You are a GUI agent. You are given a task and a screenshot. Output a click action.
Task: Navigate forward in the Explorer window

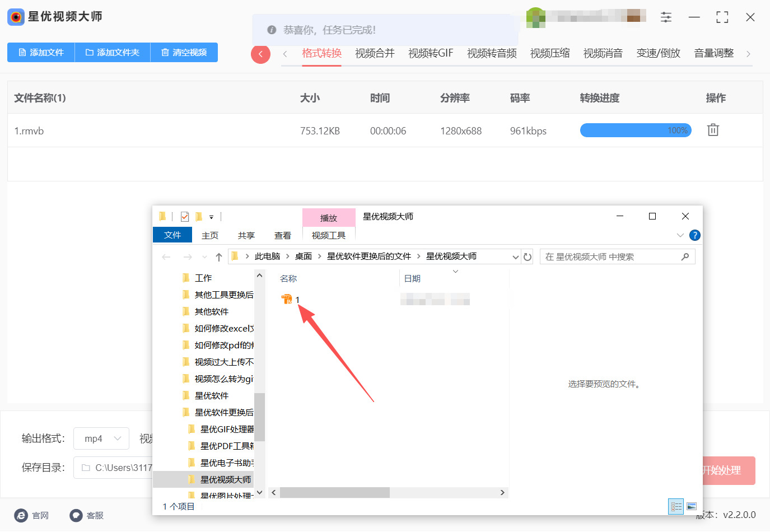click(x=188, y=257)
